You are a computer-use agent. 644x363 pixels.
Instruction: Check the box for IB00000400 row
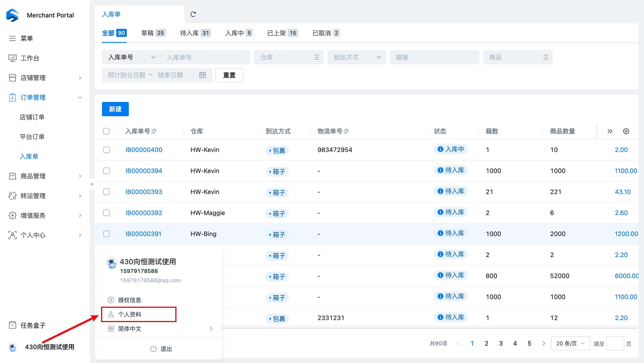coord(106,150)
